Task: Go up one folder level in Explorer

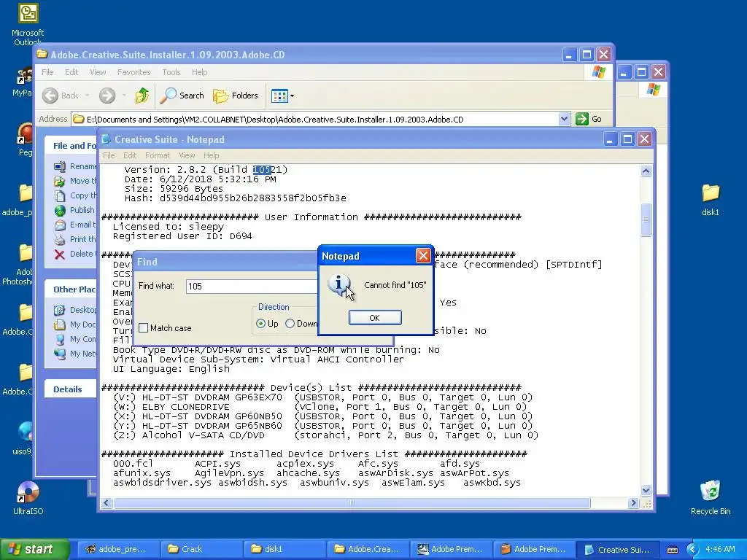Action: (142, 96)
